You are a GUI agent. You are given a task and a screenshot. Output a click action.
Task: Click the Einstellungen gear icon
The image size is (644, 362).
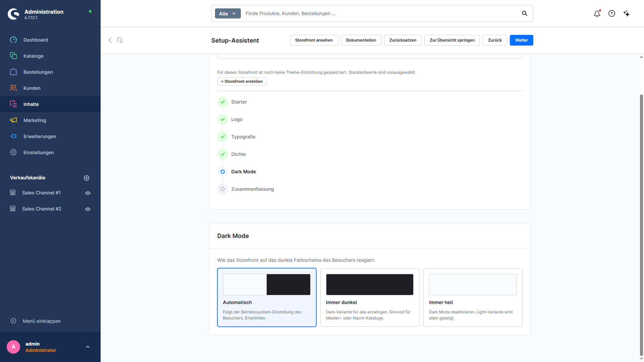tap(13, 153)
